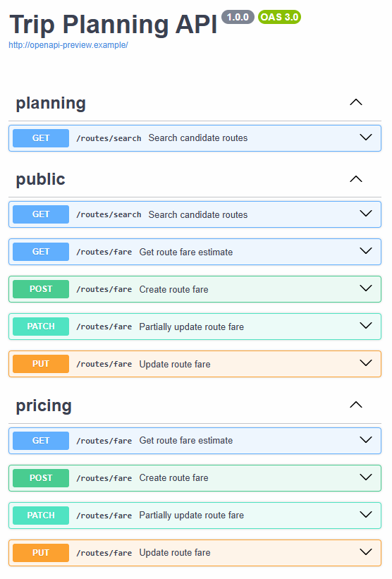Click GET method badge in planning section
This screenshot has height=579, width=392.
41,138
